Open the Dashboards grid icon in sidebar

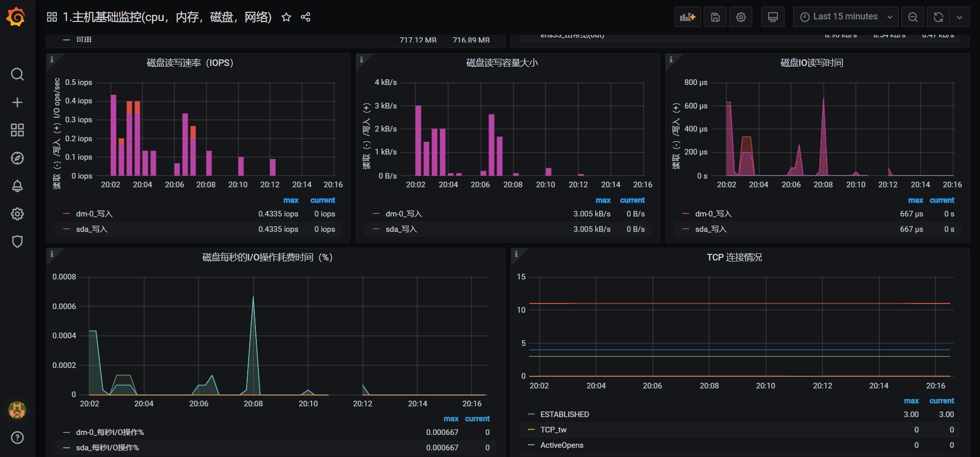[17, 130]
